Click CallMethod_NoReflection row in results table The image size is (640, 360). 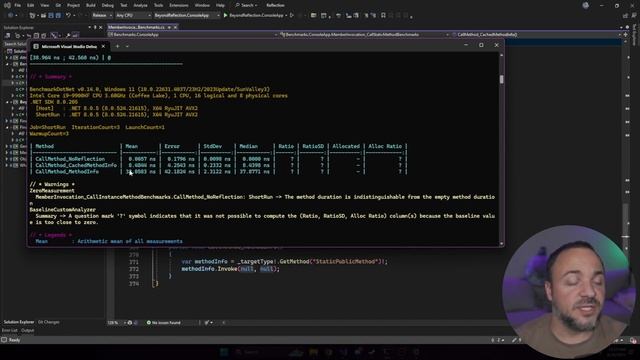(x=219, y=159)
